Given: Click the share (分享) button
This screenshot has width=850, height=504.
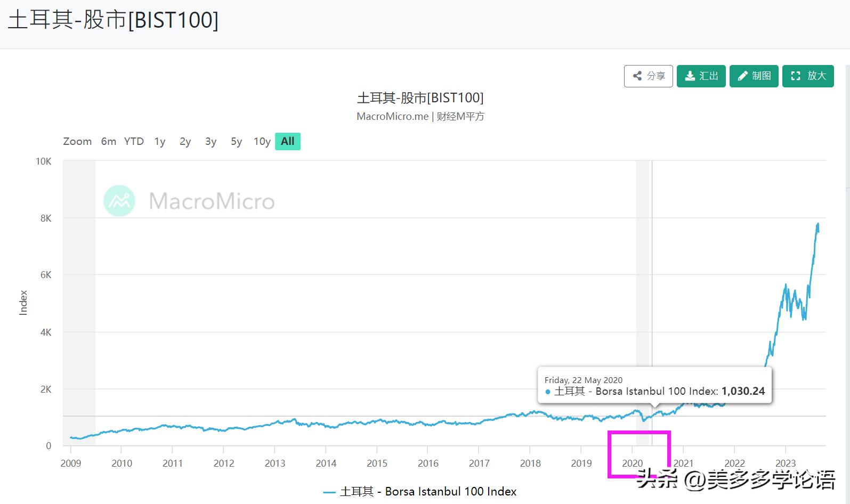Looking at the screenshot, I should click(649, 76).
